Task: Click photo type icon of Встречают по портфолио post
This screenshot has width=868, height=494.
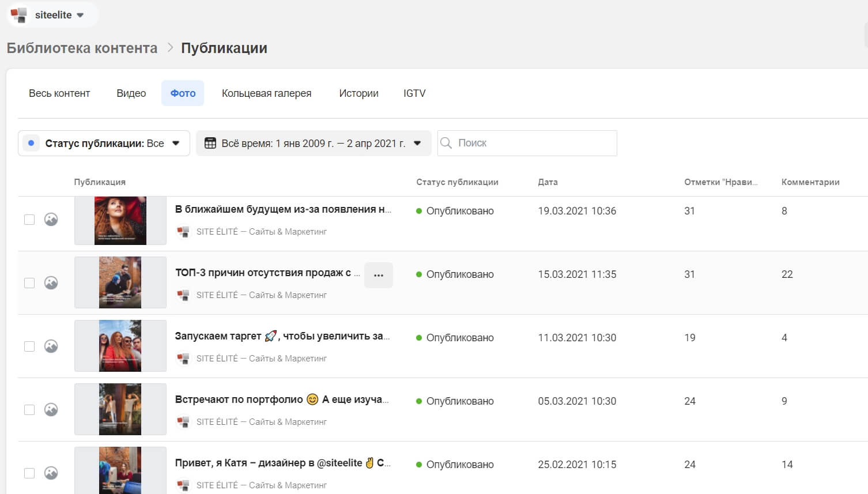Action: point(51,409)
